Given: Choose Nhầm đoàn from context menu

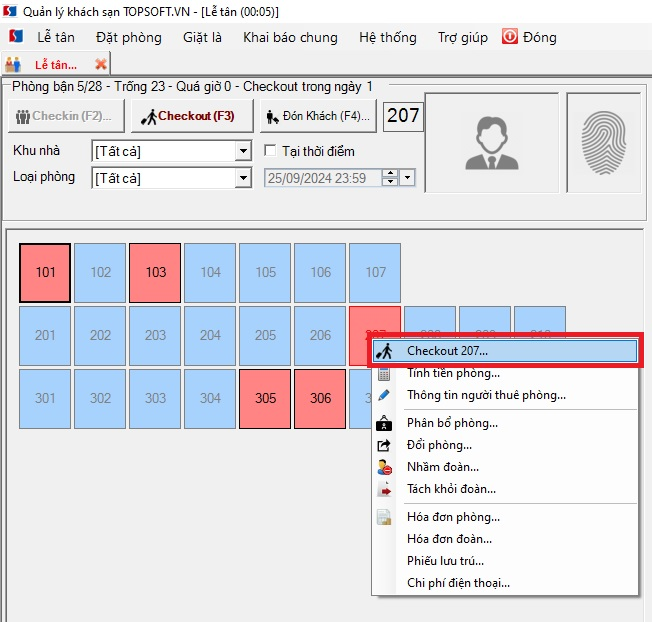Looking at the screenshot, I should (x=504, y=467).
